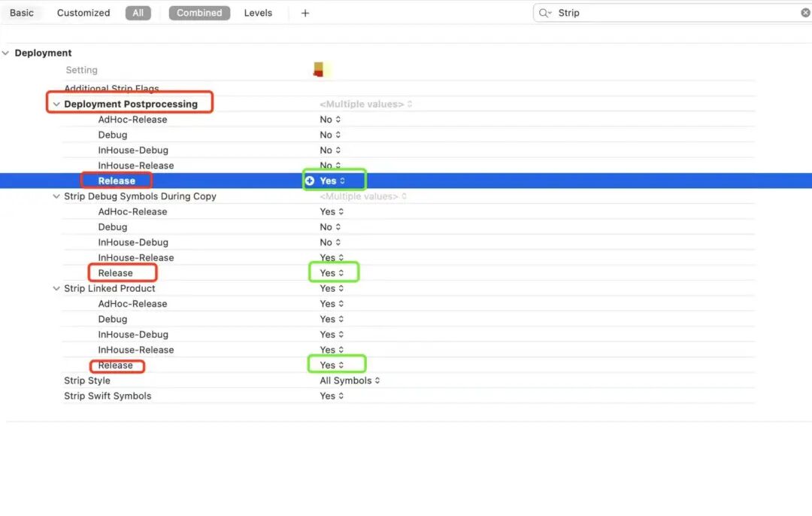
Task: Open Strip Linked Product AdHoc-Release dropdown
Action: click(x=332, y=304)
